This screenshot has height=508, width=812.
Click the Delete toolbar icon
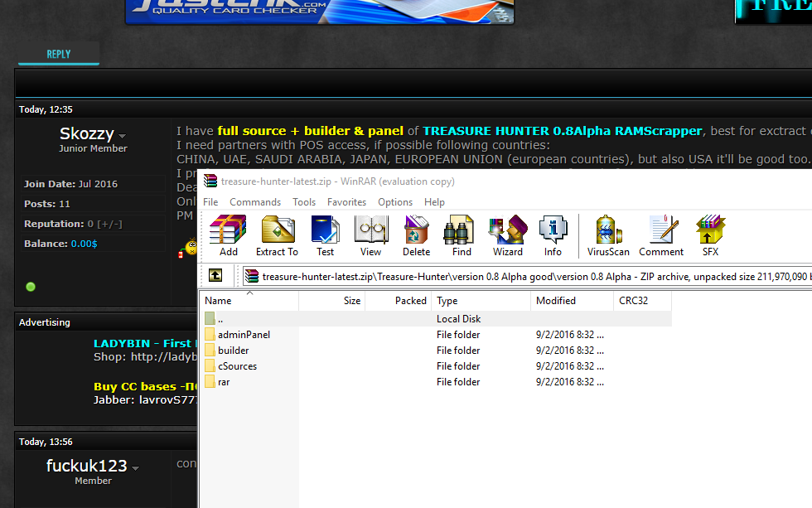tap(416, 235)
